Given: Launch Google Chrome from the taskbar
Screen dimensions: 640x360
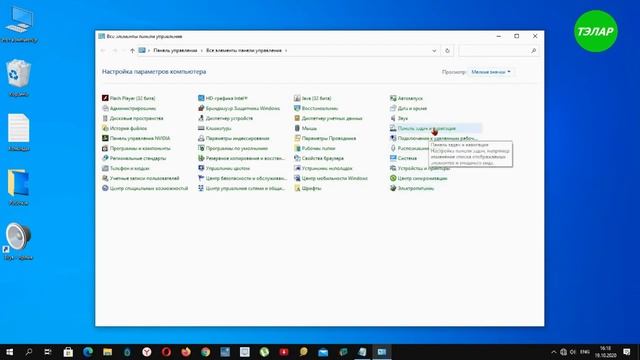Looking at the screenshot, I should [205, 352].
